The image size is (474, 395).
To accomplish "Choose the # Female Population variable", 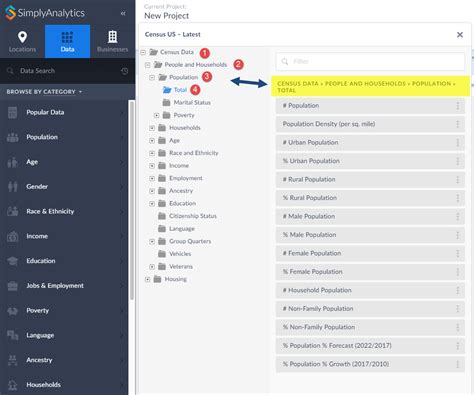I will (370, 253).
